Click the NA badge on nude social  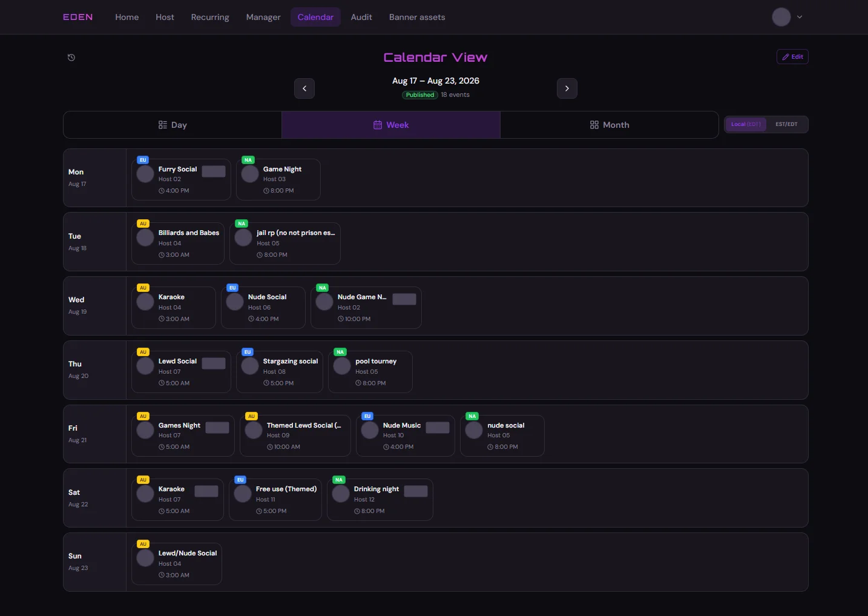pos(472,416)
